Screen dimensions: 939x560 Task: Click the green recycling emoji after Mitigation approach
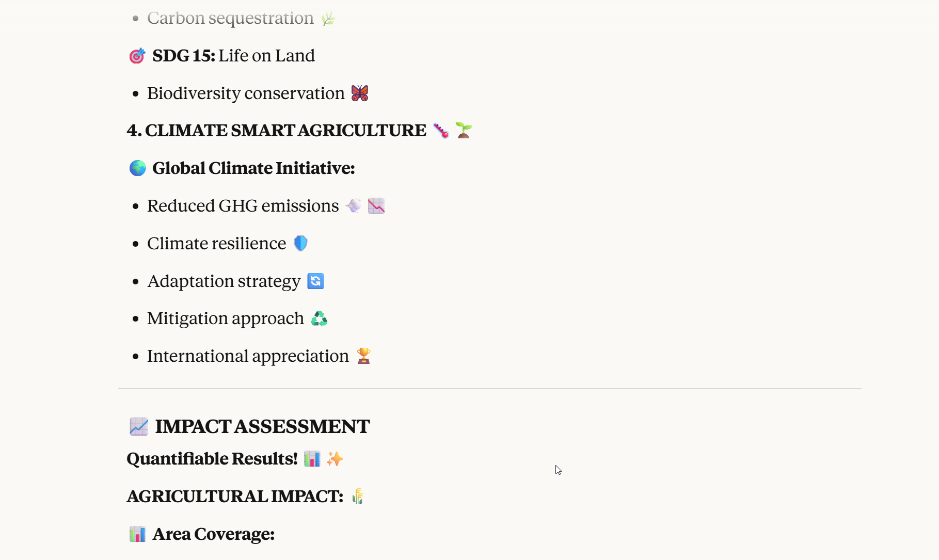click(319, 319)
